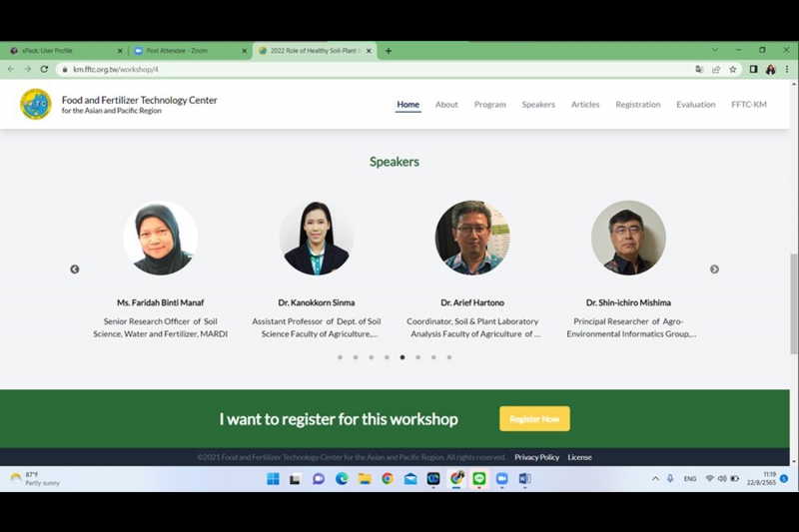Switch to the Post Attendee - Zoom tab
The width and height of the screenshot is (799, 532).
click(185, 51)
